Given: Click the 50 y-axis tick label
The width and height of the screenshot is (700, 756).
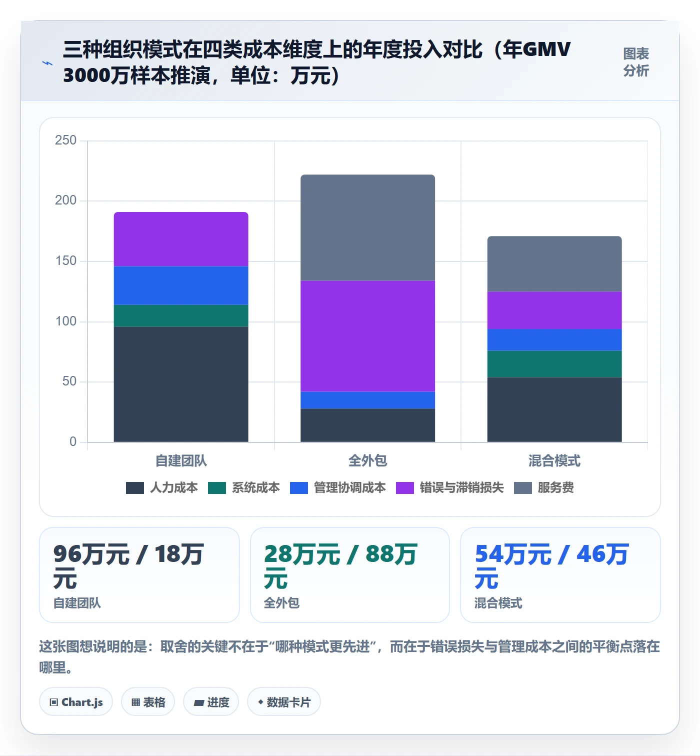Looking at the screenshot, I should pos(69,381).
